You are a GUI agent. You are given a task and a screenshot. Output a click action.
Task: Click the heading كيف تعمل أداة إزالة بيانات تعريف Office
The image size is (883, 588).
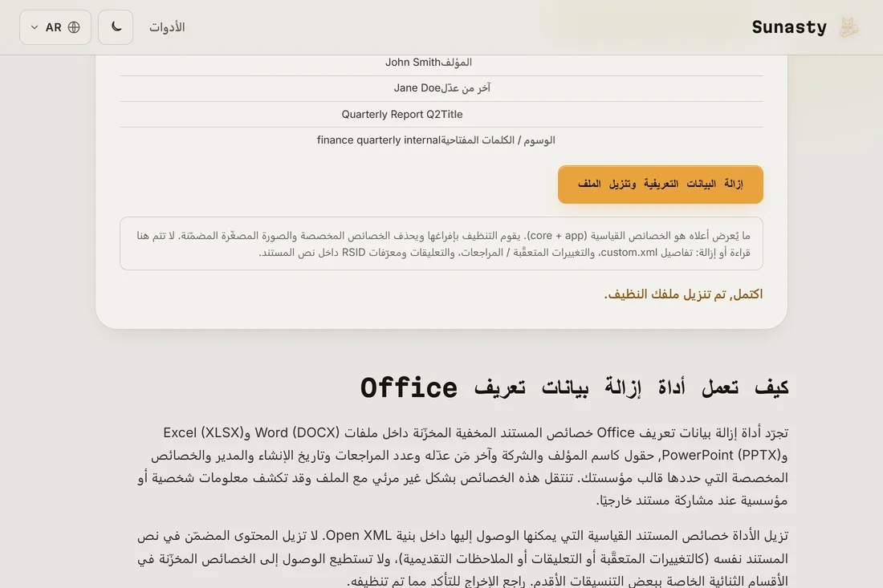575,387
